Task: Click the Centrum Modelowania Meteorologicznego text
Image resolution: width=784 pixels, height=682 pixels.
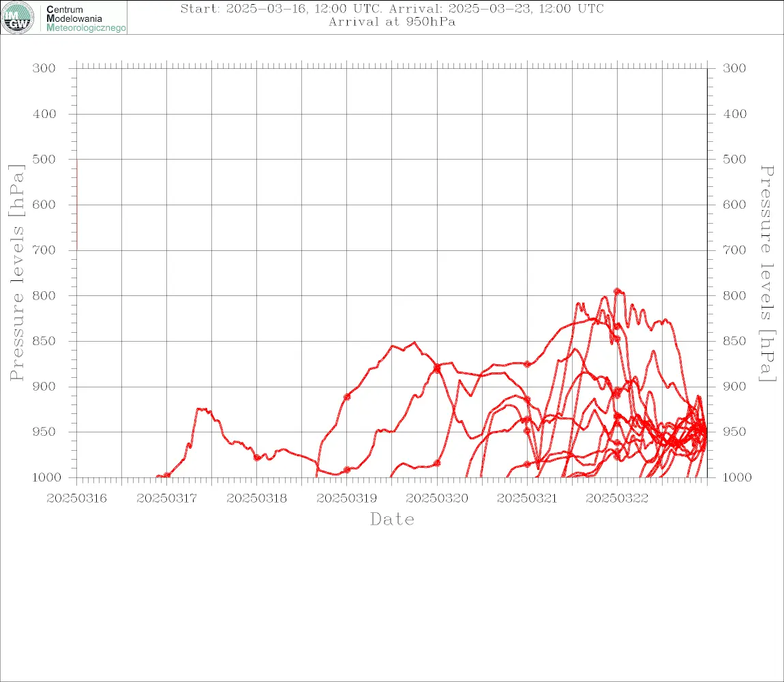Action: tap(85, 18)
